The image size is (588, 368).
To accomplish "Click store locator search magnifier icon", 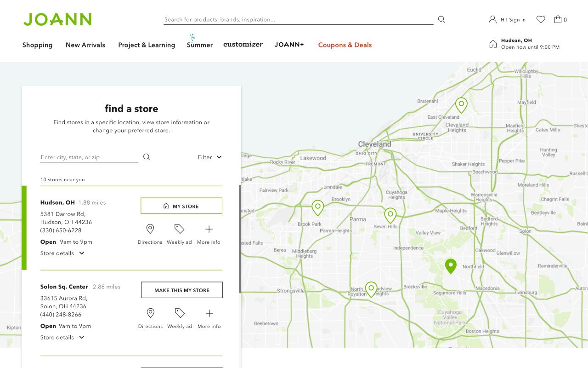I will (147, 157).
